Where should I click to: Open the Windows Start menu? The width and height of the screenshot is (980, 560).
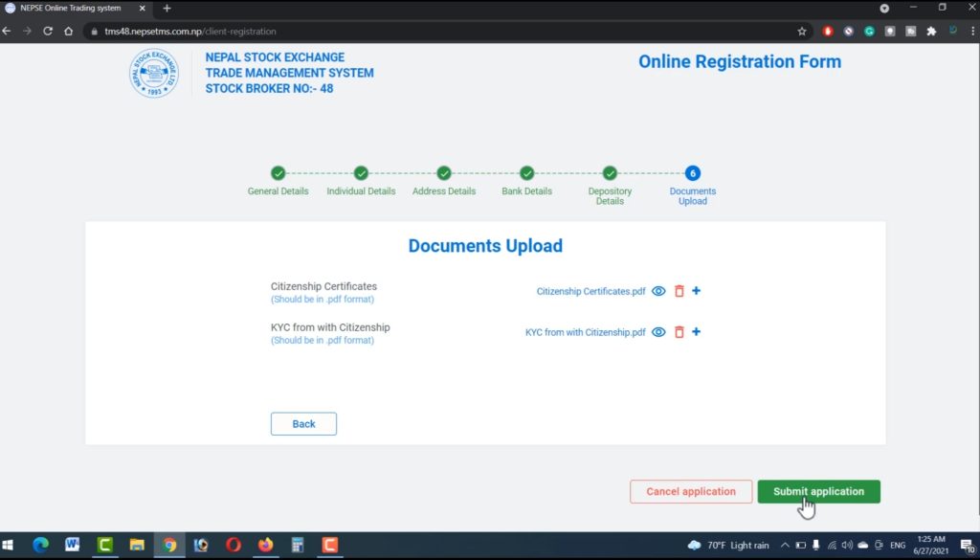click(8, 545)
